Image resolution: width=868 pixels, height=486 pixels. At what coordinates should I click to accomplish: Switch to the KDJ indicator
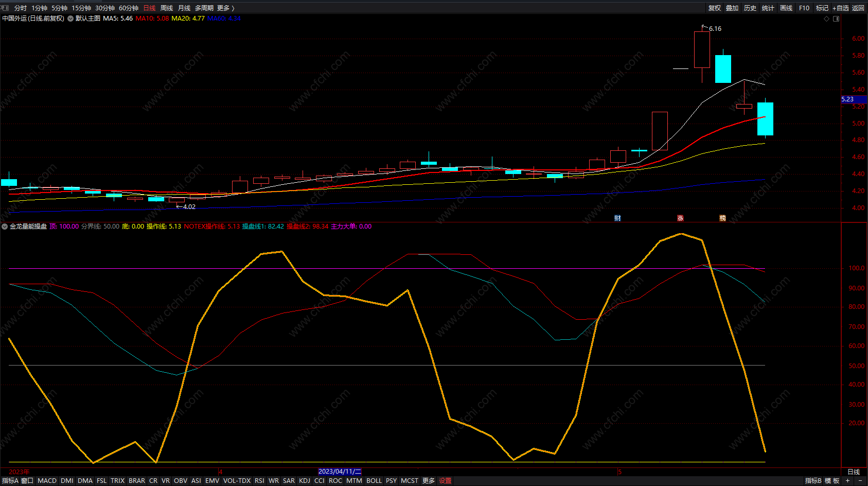(x=305, y=481)
